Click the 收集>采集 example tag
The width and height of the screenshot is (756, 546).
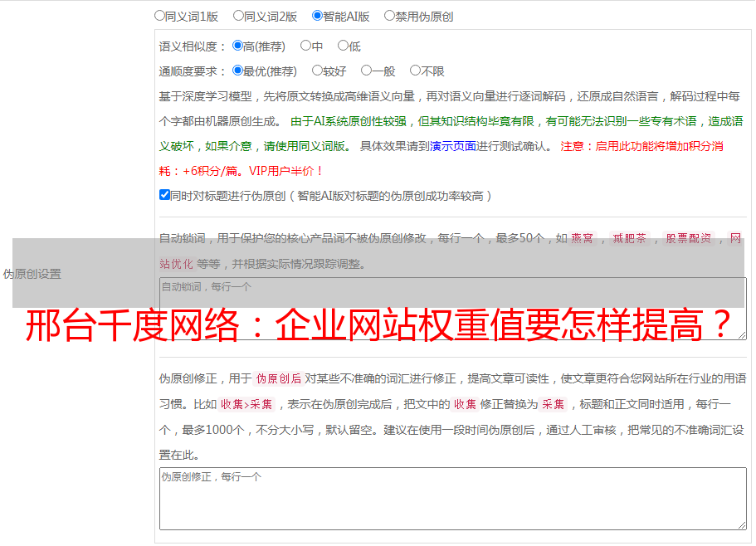pos(246,404)
